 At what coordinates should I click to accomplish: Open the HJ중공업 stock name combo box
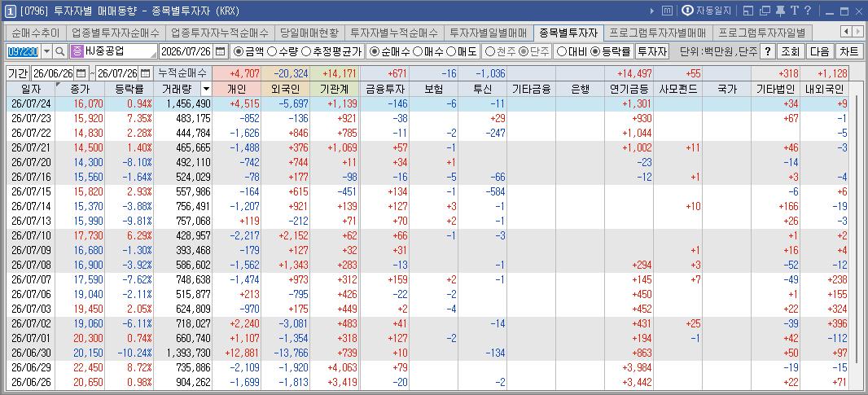point(114,52)
